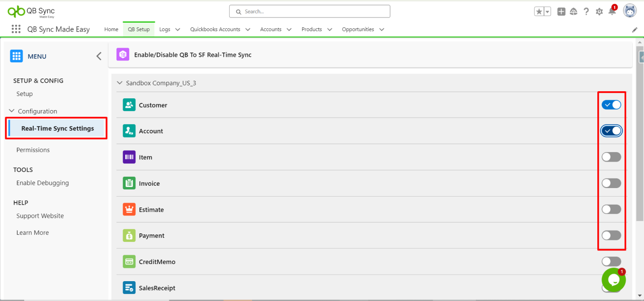
Task: Open the Opportunities tab
Action: 358,29
